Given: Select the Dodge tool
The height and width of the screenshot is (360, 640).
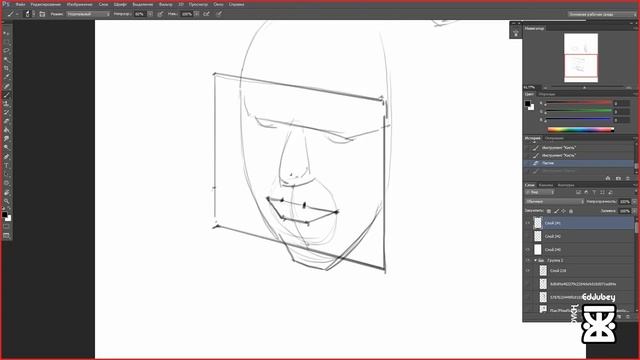Looking at the screenshot, I should click(7, 148).
